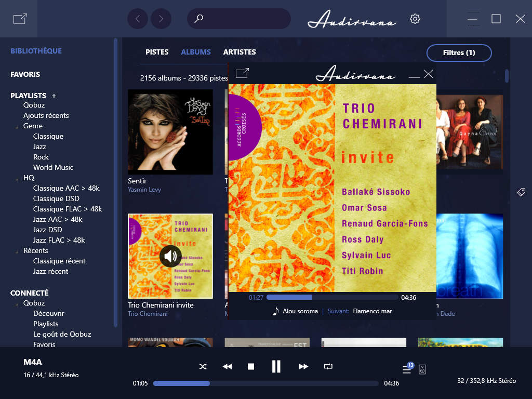Collapse the HQ playlist folder

pyautogui.click(x=17, y=179)
